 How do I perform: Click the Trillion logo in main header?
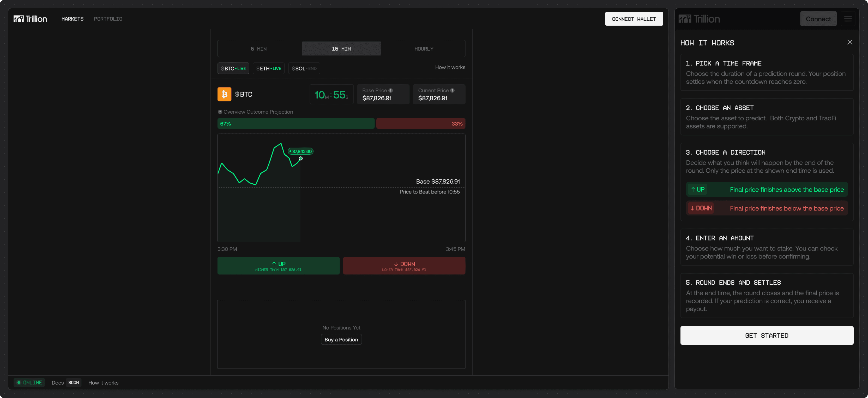(x=30, y=19)
